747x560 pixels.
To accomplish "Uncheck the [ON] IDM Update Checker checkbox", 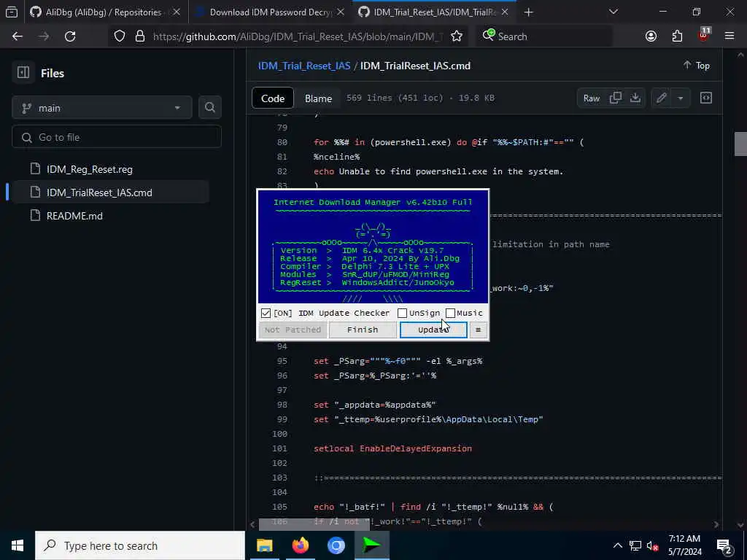I will [x=266, y=313].
